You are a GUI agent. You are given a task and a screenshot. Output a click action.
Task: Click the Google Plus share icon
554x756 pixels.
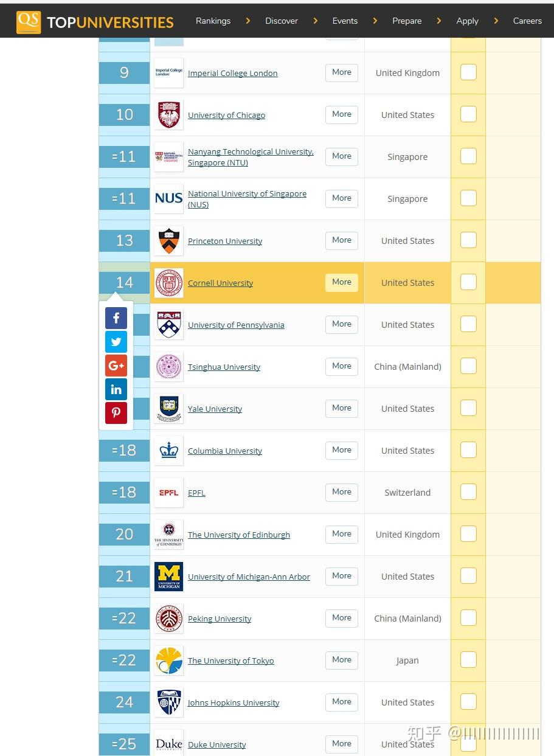(116, 366)
